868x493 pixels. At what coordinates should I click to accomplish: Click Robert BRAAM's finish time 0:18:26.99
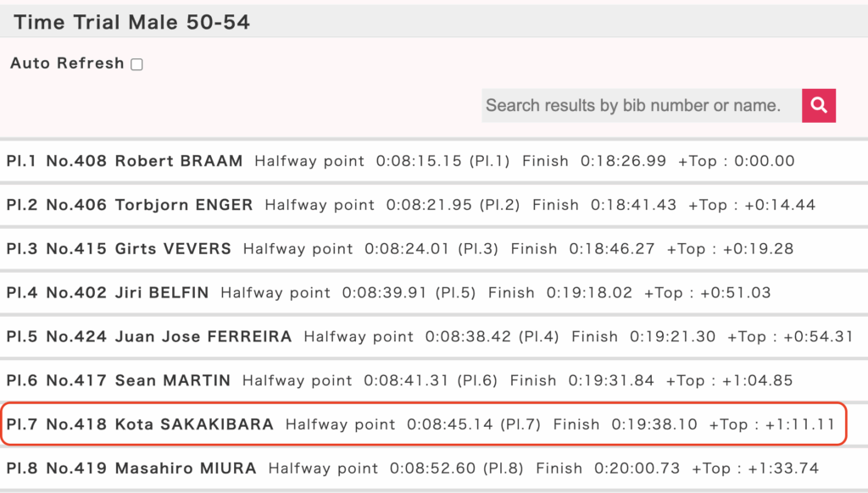click(623, 161)
